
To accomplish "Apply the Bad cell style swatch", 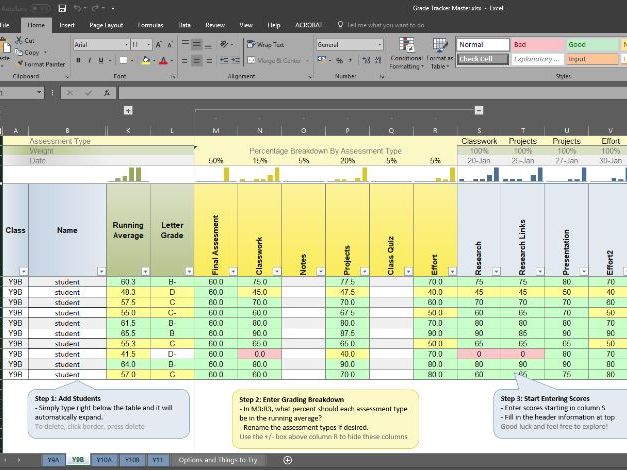I will pos(535,45).
